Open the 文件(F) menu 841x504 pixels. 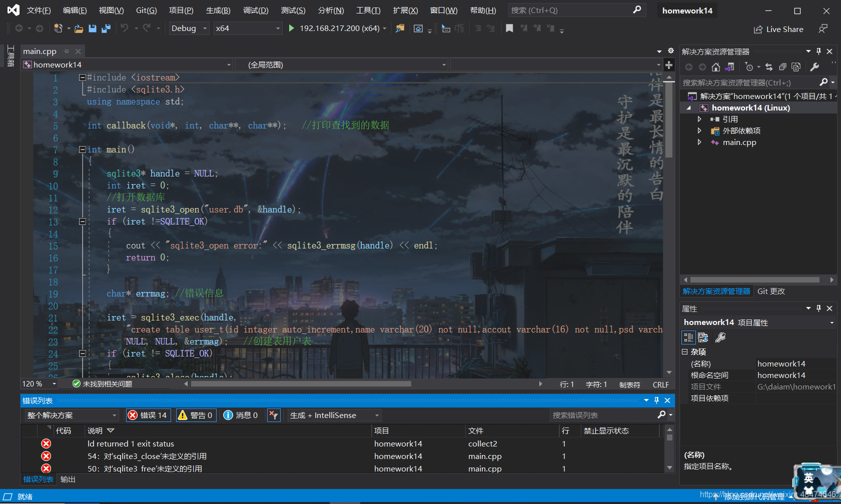39,10
